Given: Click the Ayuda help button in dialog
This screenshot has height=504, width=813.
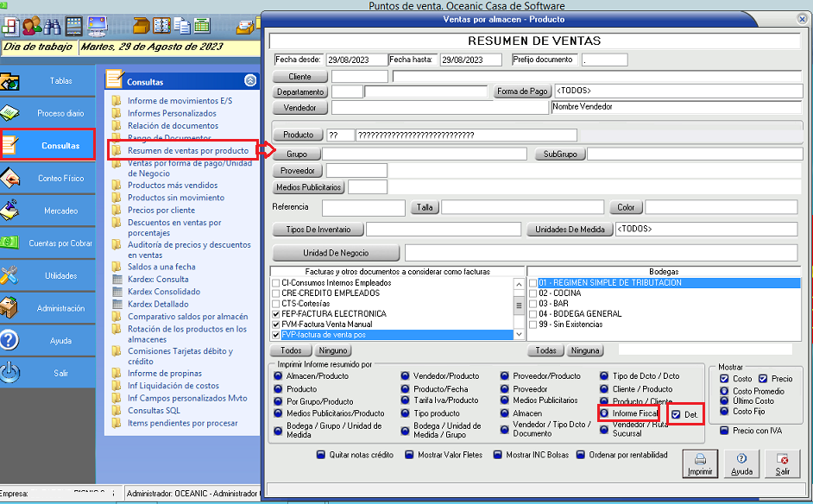Looking at the screenshot, I should tap(741, 463).
